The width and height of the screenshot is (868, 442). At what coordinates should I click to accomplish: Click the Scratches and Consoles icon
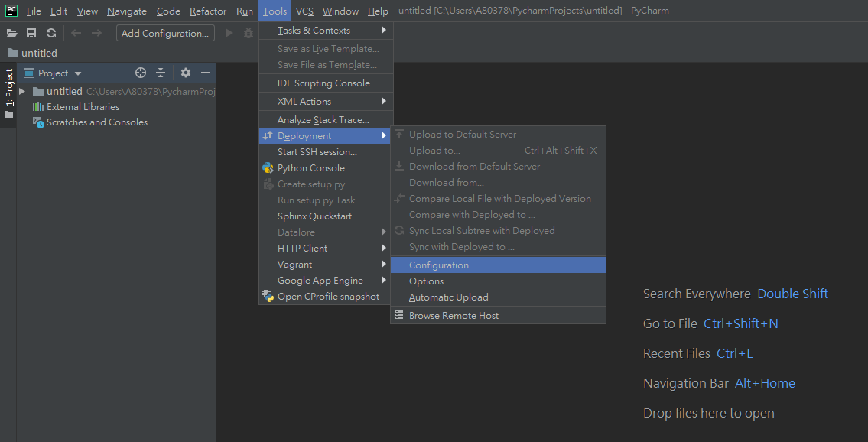pyautogui.click(x=38, y=122)
